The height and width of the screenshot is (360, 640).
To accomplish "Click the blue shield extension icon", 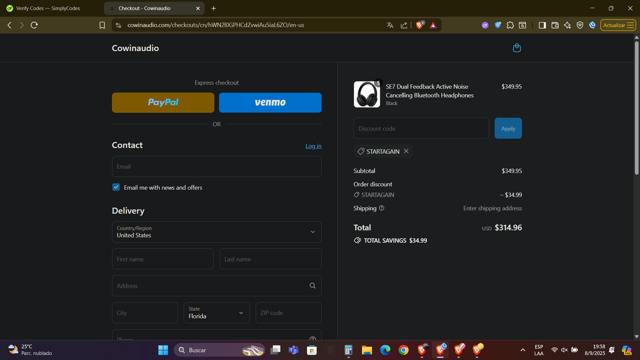I will point(498,25).
